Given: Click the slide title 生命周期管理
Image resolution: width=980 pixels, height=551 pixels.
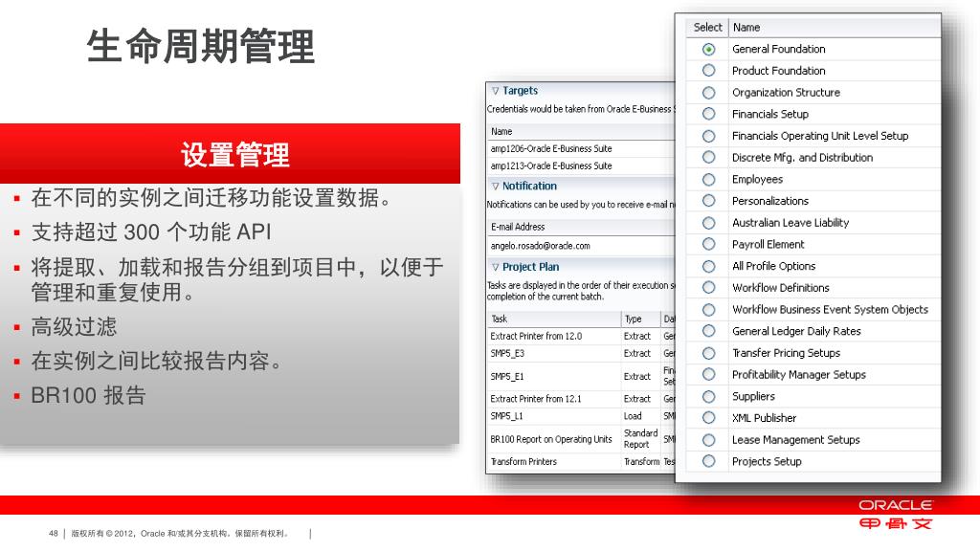Looking at the screenshot, I should click(x=201, y=46).
